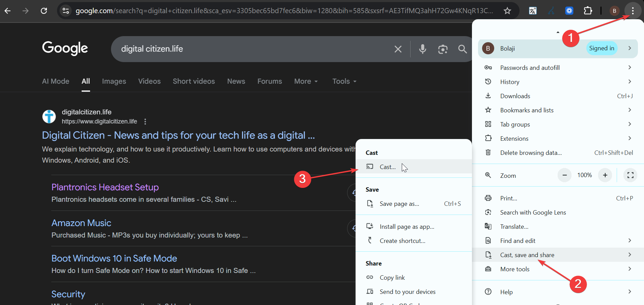The width and height of the screenshot is (644, 305).
Task: Bookmark this page with star icon
Action: [x=507, y=11]
